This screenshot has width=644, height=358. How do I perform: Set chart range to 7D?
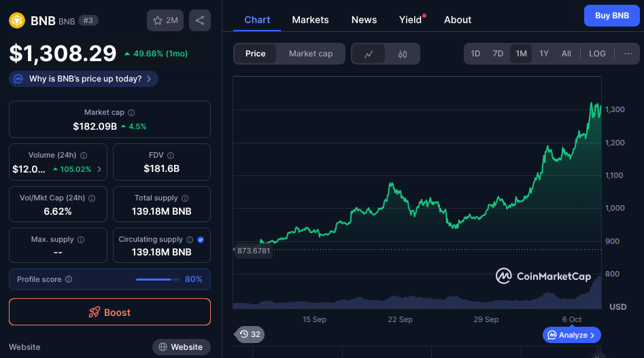click(x=498, y=54)
